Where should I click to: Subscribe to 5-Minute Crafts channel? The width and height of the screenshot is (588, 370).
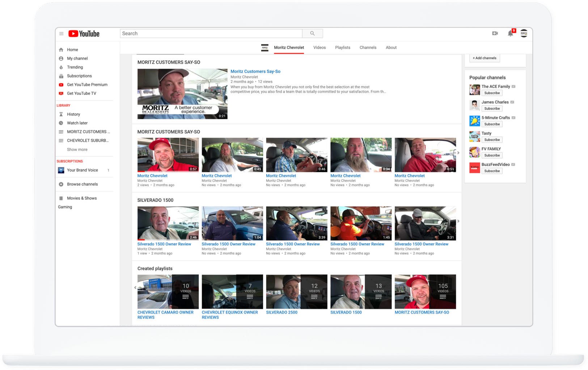pyautogui.click(x=491, y=124)
